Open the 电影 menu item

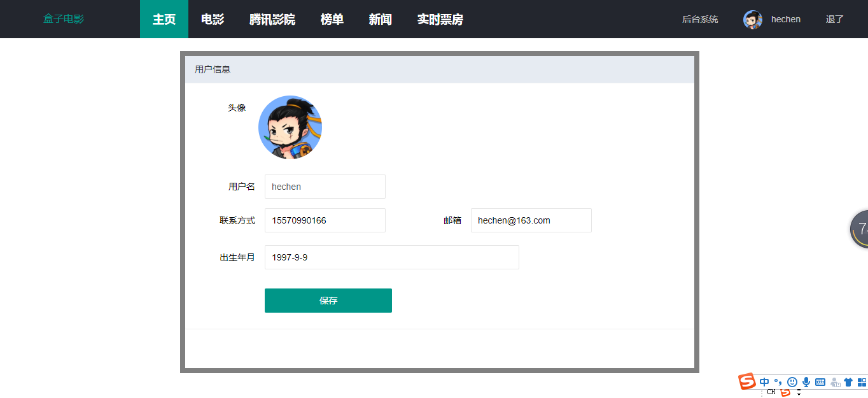click(213, 19)
